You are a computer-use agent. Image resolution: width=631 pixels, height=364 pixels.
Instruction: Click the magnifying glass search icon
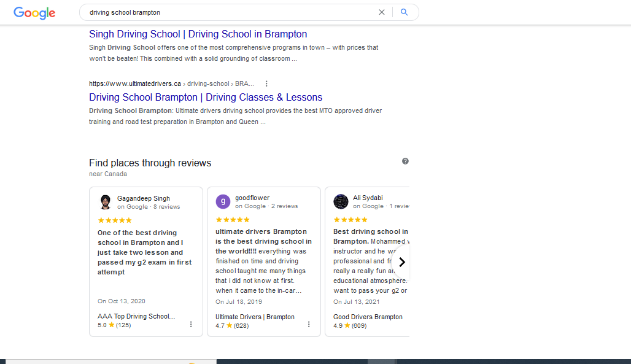tap(405, 12)
